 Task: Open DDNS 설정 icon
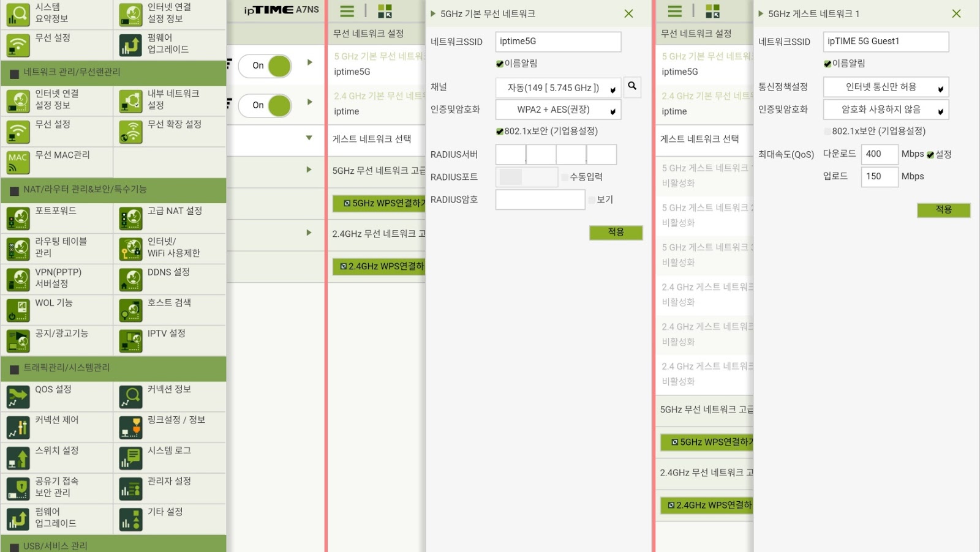click(131, 280)
